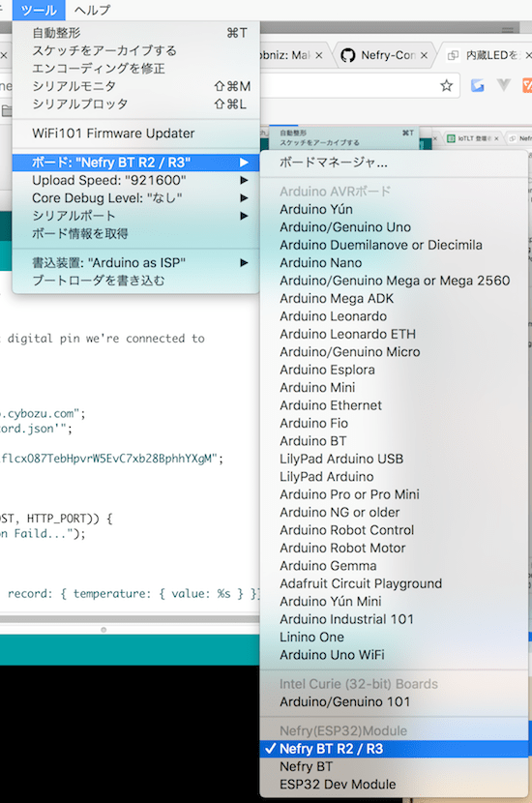
Task: Pick the LilyPad Arduino entry
Action: 394,476
